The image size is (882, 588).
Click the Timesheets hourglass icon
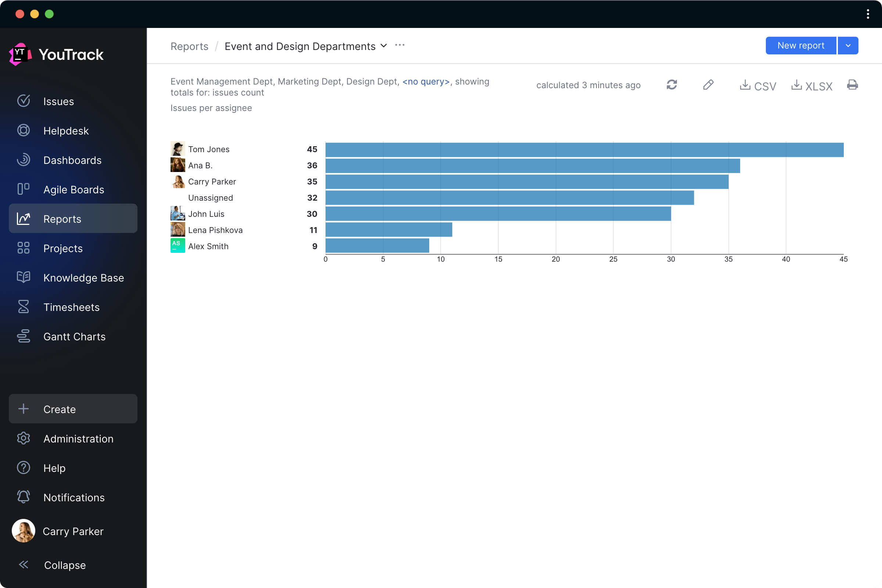(x=24, y=307)
